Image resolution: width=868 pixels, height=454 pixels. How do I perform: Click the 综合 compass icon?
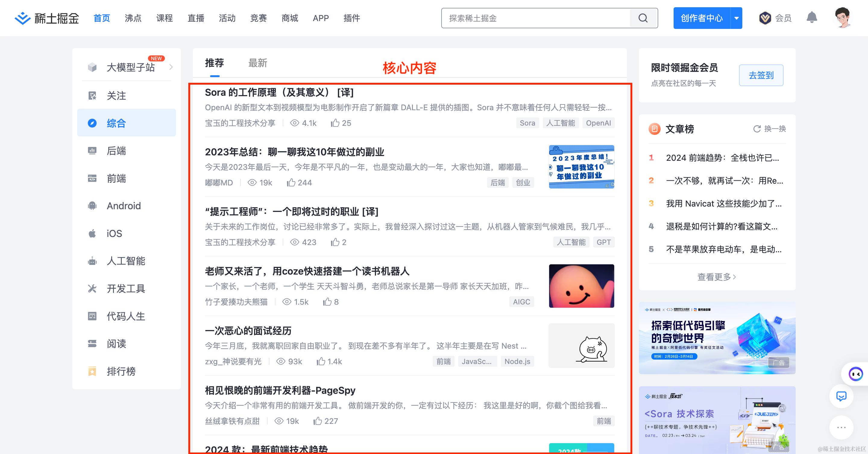[x=92, y=123]
